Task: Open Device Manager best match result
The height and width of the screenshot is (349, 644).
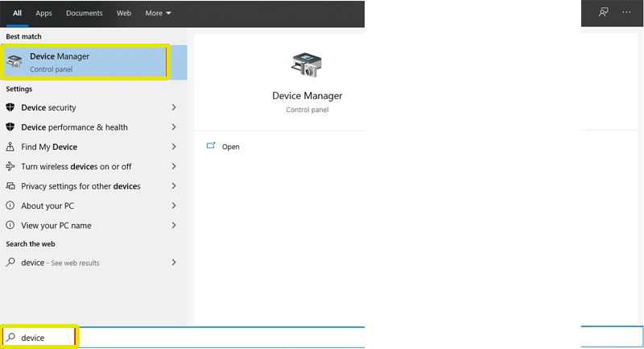Action: point(93,62)
